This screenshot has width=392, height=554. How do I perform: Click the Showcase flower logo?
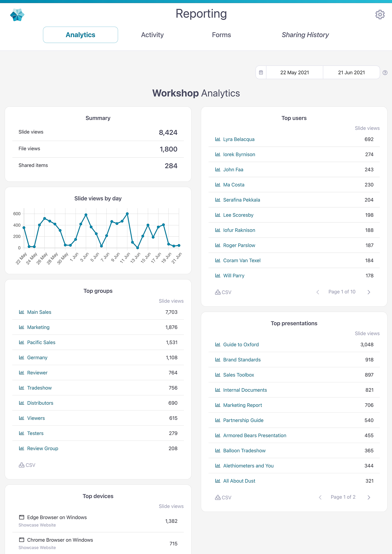17,15
